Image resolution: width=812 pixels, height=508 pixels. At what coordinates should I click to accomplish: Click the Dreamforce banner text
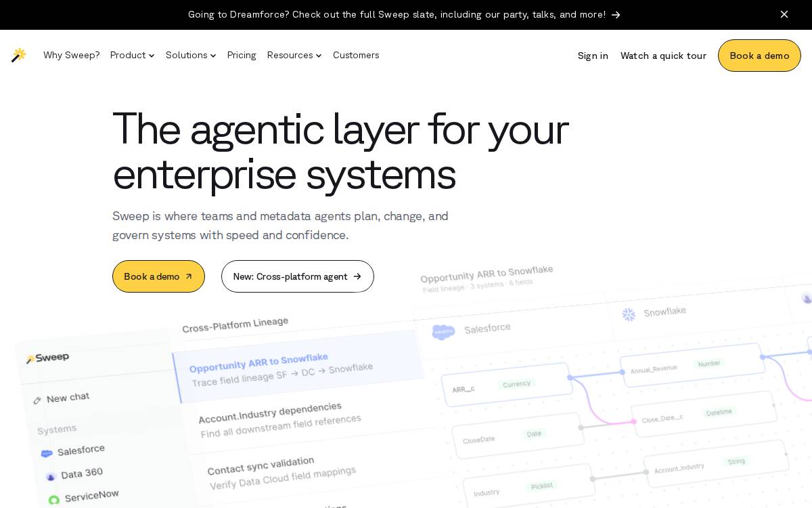tap(397, 15)
